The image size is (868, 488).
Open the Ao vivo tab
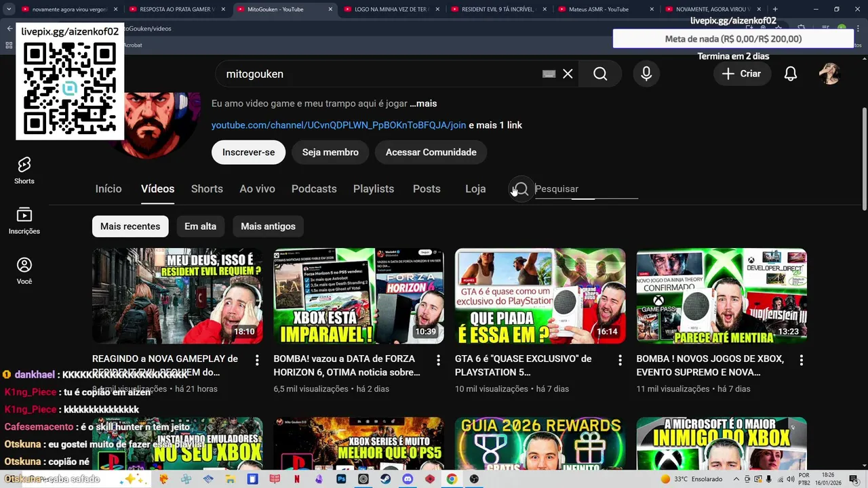pos(257,189)
